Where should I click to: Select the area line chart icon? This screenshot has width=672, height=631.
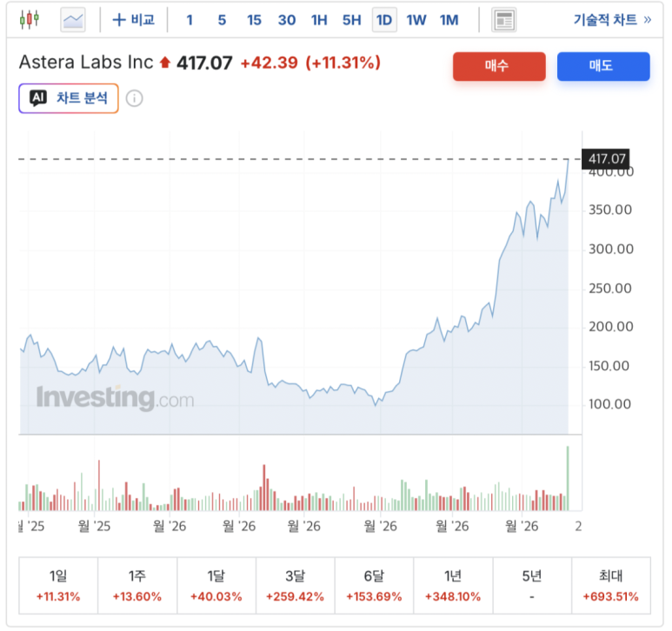coord(73,20)
